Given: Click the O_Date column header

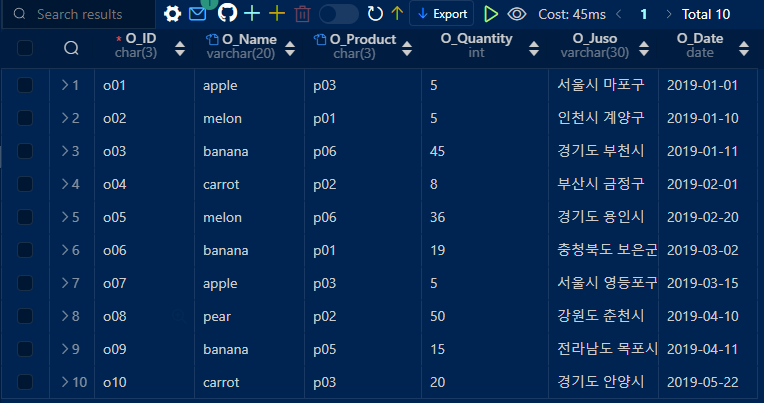Looking at the screenshot, I should [x=700, y=38].
